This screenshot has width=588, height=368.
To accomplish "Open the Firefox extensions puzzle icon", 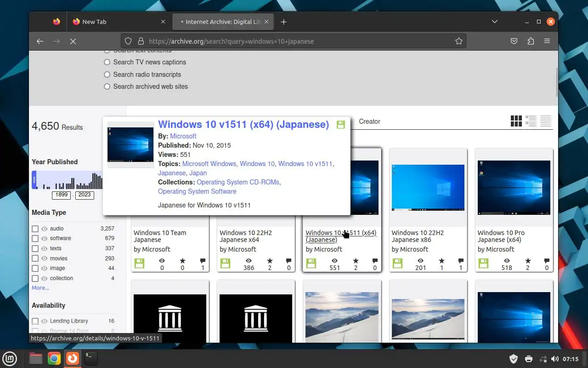I will click(x=531, y=41).
